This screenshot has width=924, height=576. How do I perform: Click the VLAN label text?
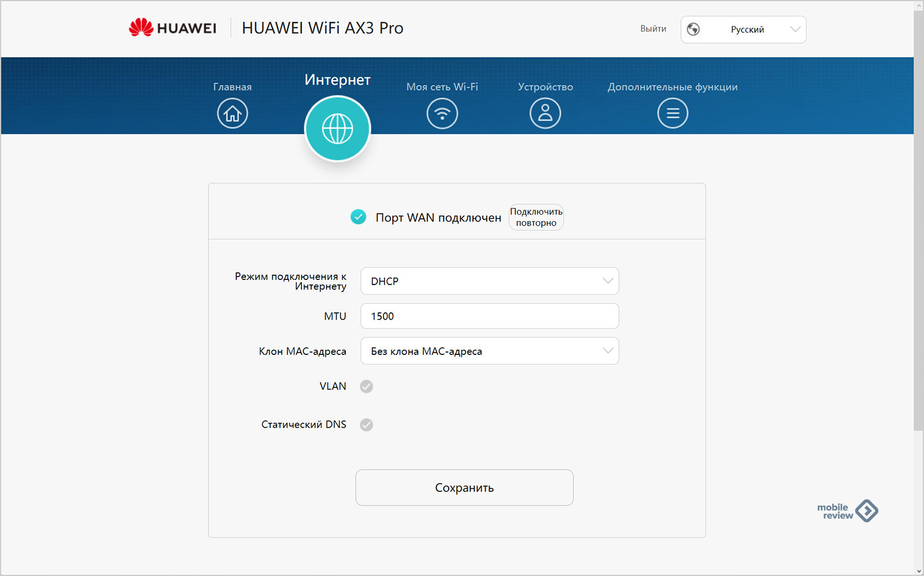click(333, 386)
